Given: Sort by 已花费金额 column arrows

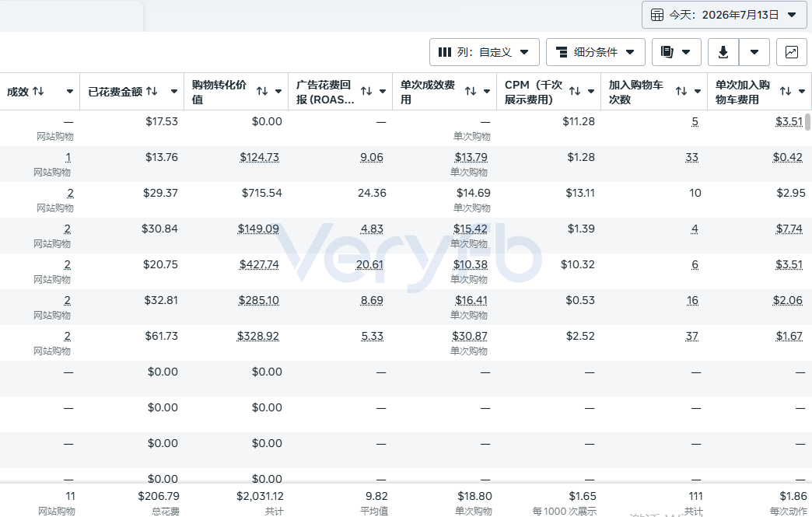Looking at the screenshot, I should coord(152,91).
